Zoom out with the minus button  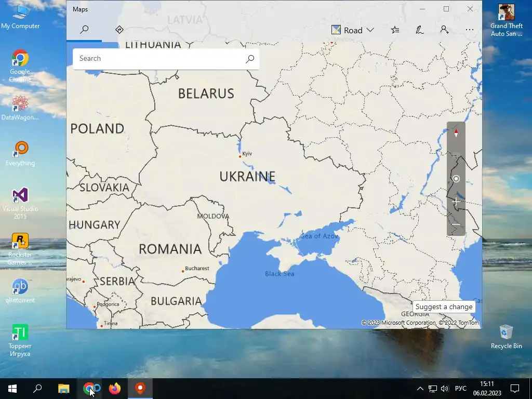click(456, 224)
